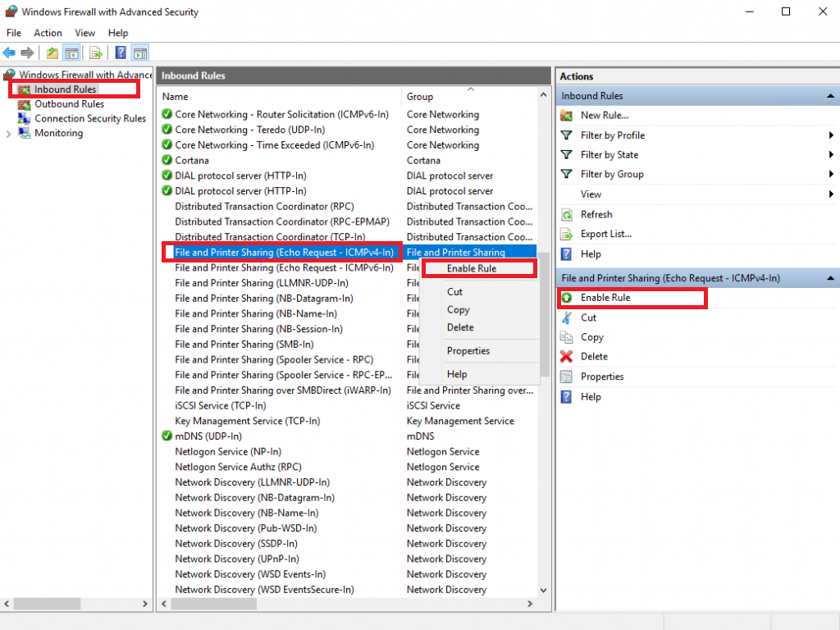This screenshot has height=630, width=840.
Task: Select Inbound Rules in the console tree
Action: click(66, 89)
